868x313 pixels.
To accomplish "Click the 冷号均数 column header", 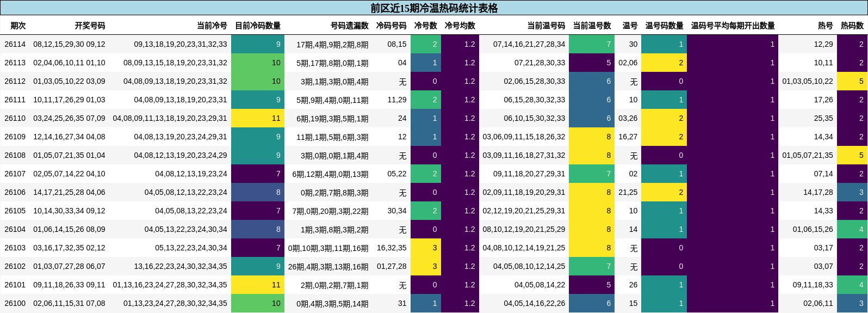I will 460,26.
